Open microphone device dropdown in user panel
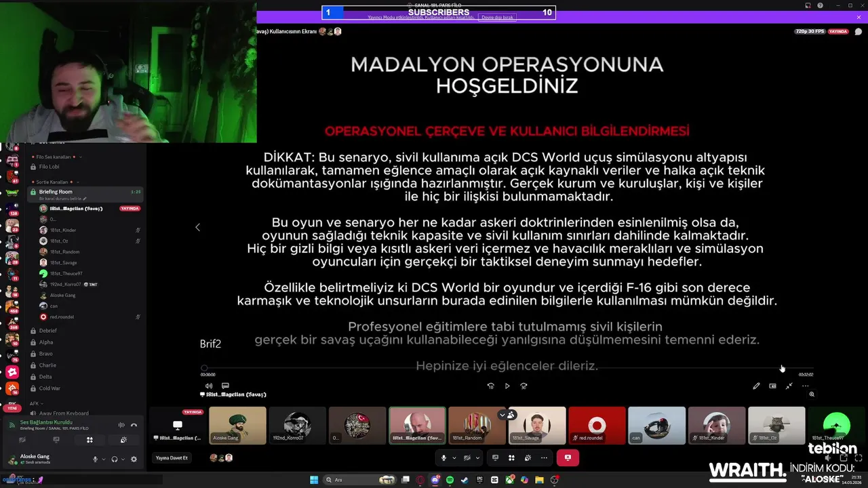868x488 pixels. [104, 459]
